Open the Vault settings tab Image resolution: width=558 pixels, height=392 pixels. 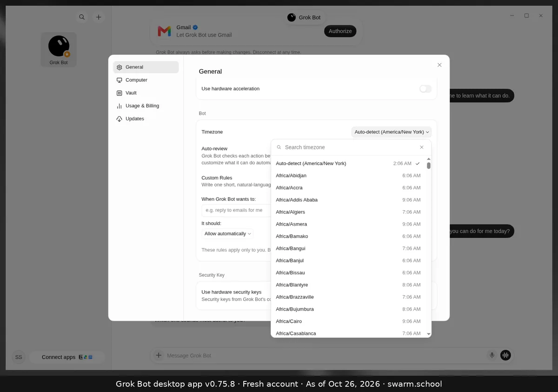146,93
